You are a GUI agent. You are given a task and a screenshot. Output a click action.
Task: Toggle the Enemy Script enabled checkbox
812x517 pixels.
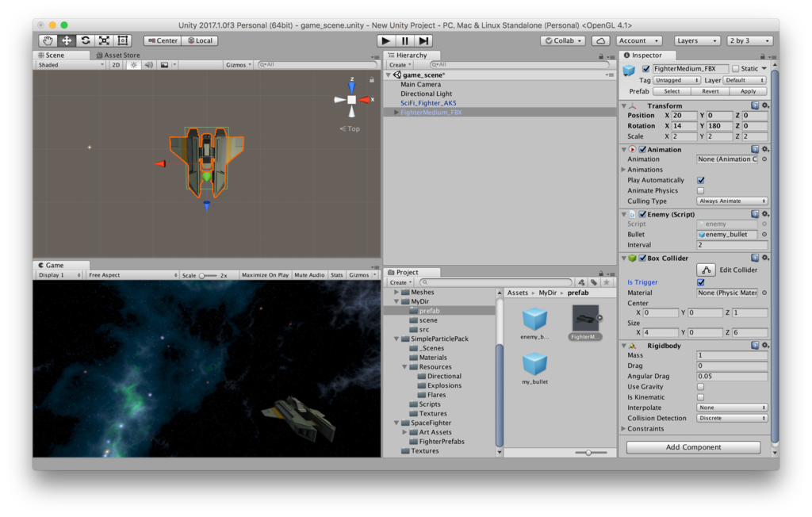tap(642, 214)
